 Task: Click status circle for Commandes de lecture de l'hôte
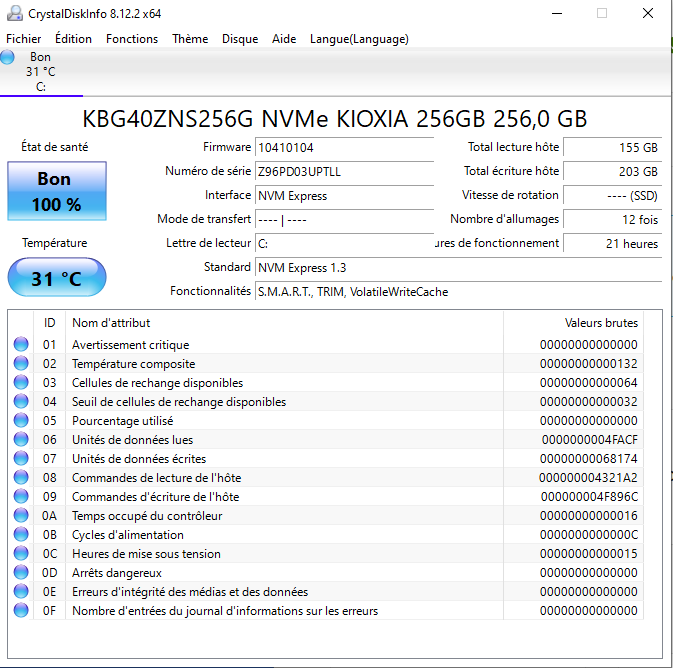(x=21, y=477)
